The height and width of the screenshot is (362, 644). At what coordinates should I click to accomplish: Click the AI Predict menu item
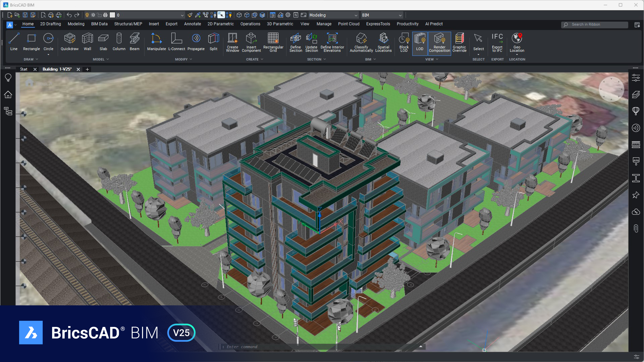pos(434,24)
